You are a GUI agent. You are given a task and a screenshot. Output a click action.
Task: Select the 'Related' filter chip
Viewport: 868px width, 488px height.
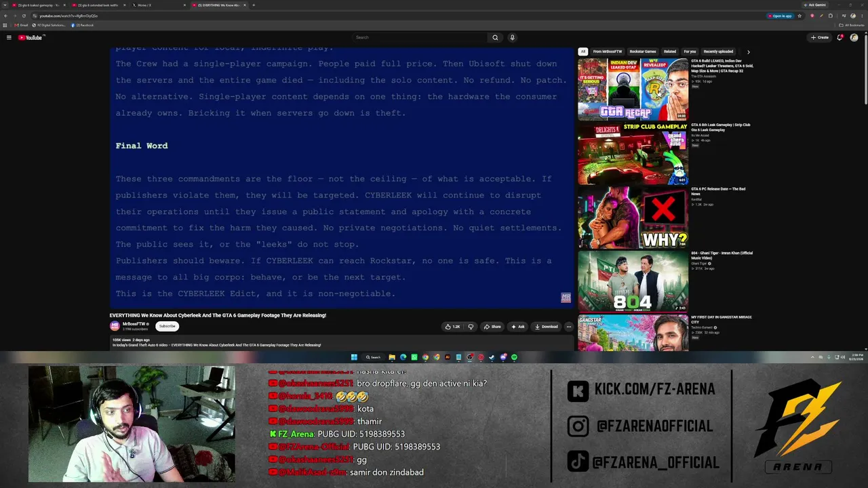[x=670, y=52]
